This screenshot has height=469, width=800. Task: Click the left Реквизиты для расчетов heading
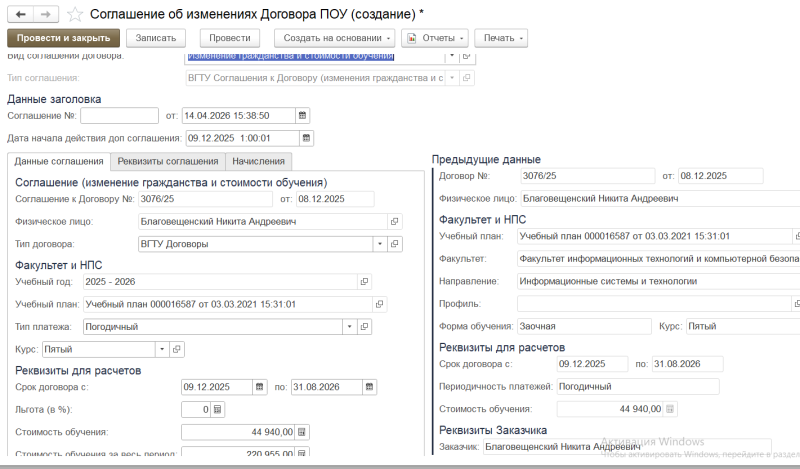78,371
